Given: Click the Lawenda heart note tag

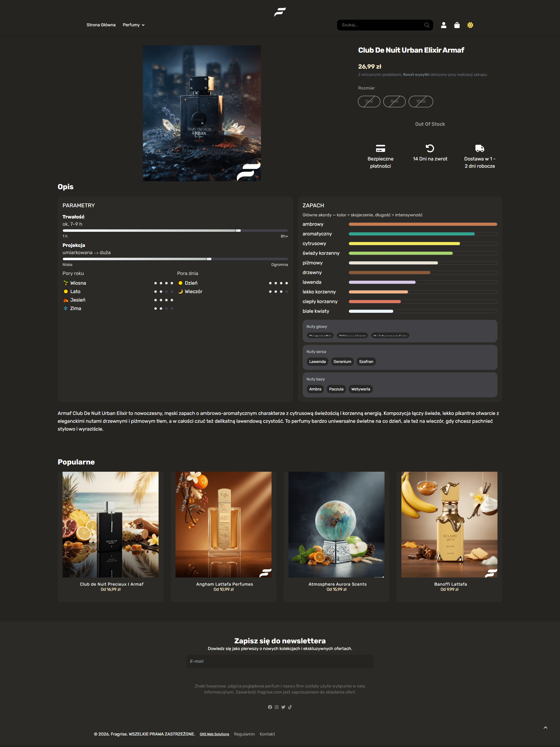Looking at the screenshot, I should coord(317,362).
